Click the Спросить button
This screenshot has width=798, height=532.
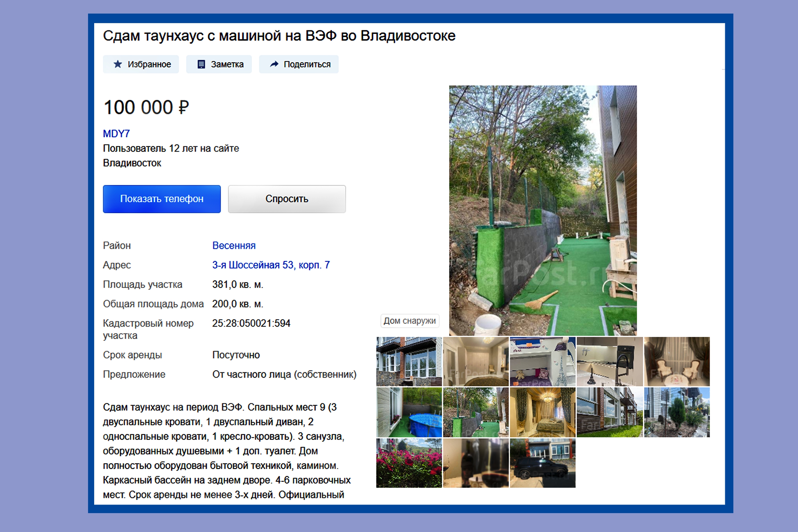pyautogui.click(x=287, y=199)
